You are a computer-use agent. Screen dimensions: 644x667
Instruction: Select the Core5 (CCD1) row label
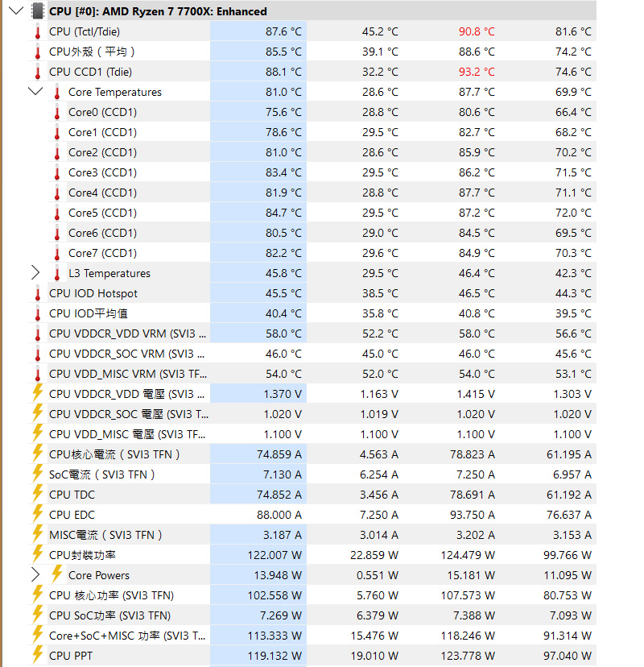(x=102, y=213)
